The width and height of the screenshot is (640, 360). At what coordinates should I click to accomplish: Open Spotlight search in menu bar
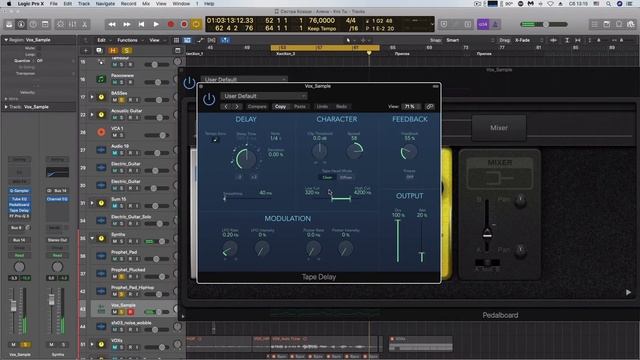click(x=608, y=4)
